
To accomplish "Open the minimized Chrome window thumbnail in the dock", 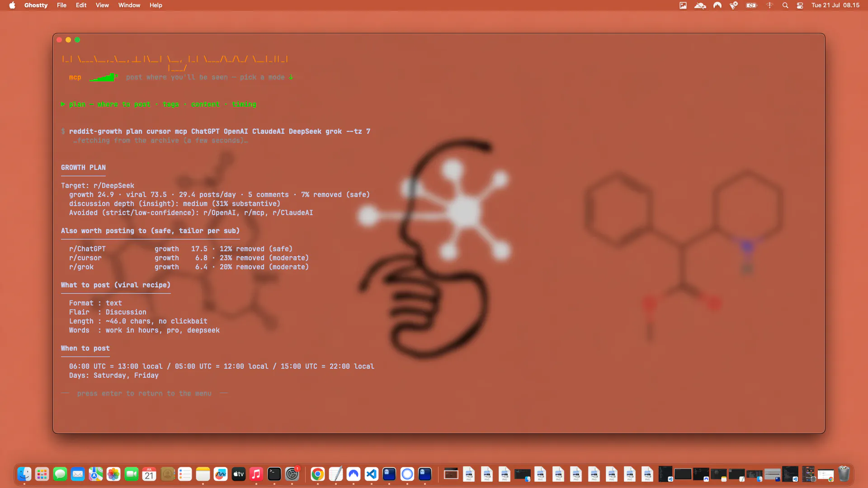I will [x=826, y=475].
